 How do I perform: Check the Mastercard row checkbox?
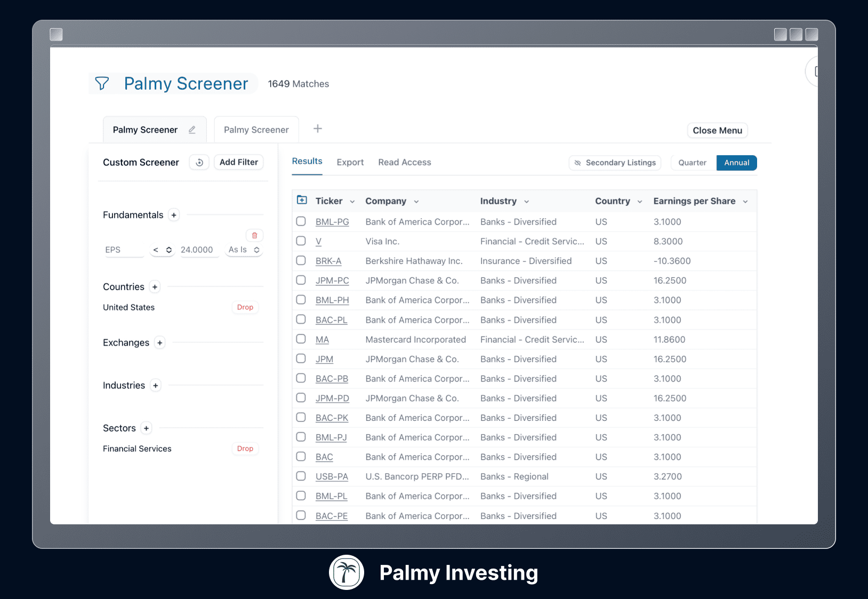[x=301, y=339]
